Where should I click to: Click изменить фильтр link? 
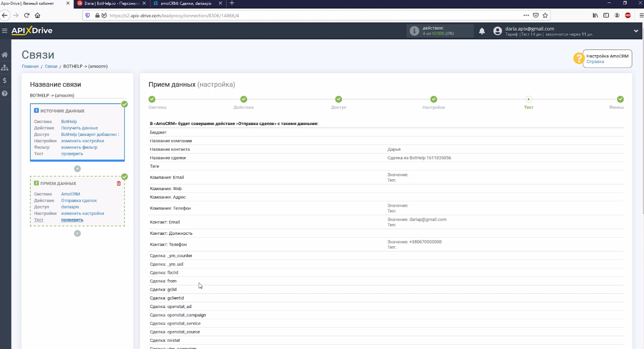(79, 148)
